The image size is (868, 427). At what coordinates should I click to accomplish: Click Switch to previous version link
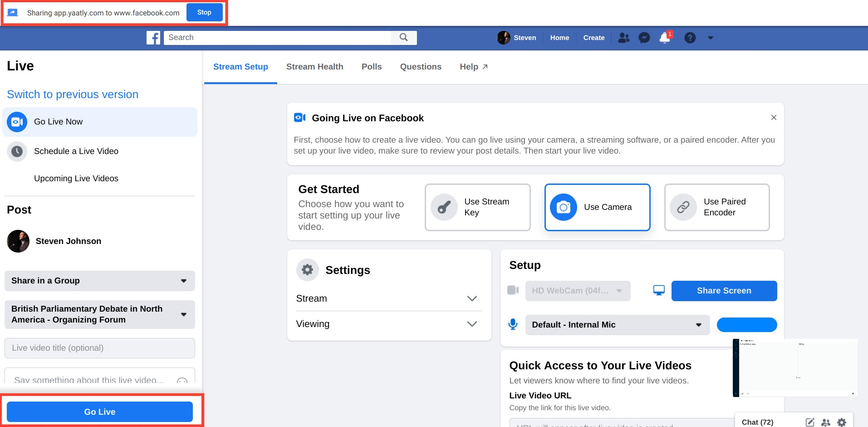click(73, 94)
